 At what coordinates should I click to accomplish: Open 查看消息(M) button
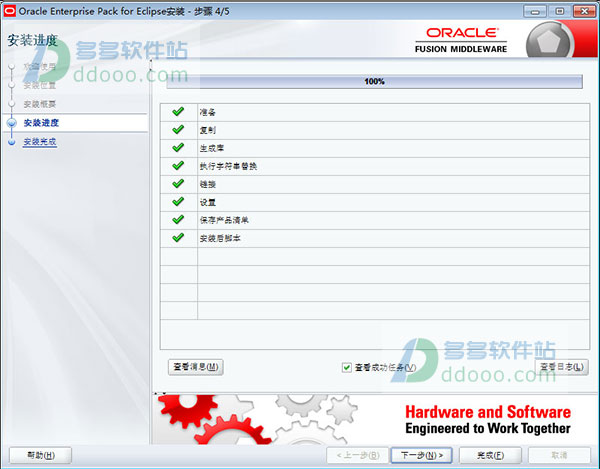coord(196,367)
